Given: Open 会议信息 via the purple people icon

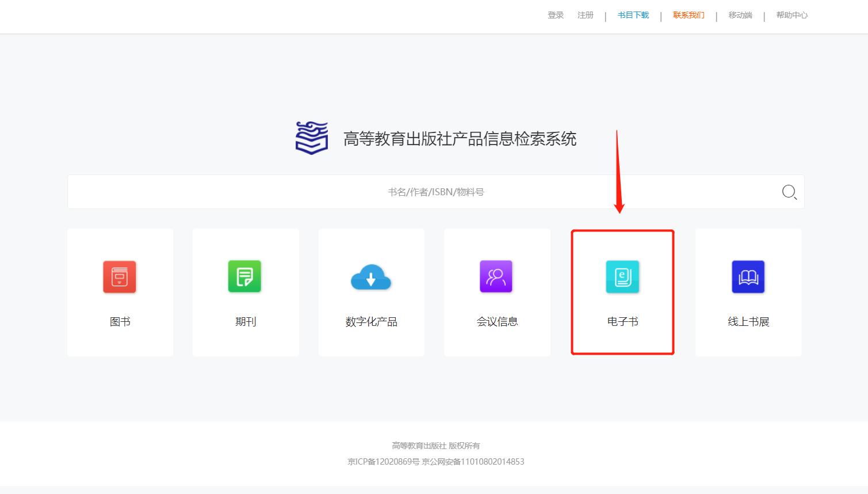Looking at the screenshot, I should tap(496, 276).
